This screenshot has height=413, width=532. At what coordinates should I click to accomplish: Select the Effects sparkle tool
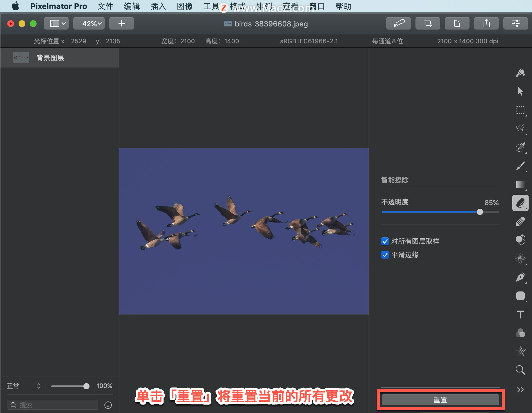[x=520, y=351]
